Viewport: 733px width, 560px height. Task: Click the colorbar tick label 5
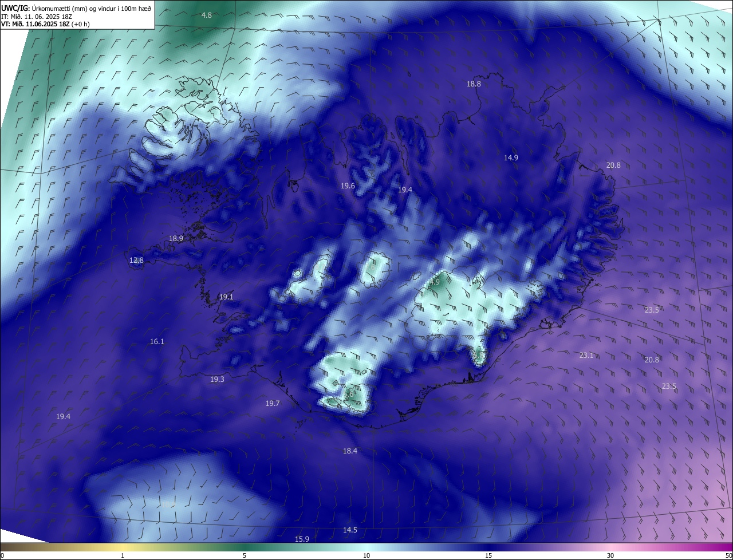(245, 556)
